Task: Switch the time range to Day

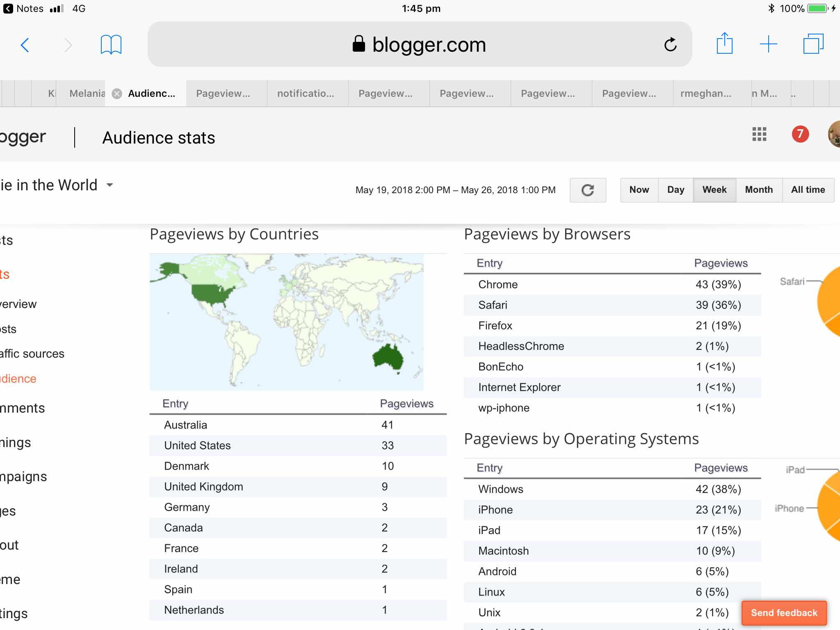Action: (x=676, y=190)
